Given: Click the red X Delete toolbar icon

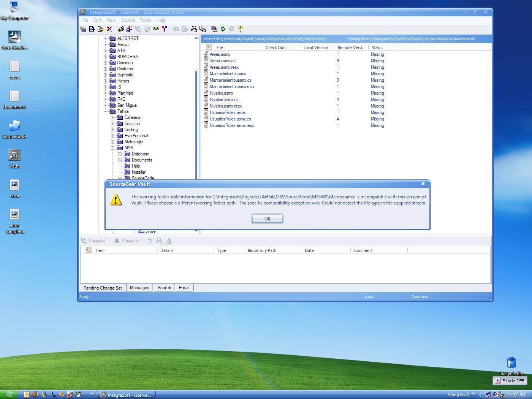Looking at the screenshot, I should tap(109, 29).
